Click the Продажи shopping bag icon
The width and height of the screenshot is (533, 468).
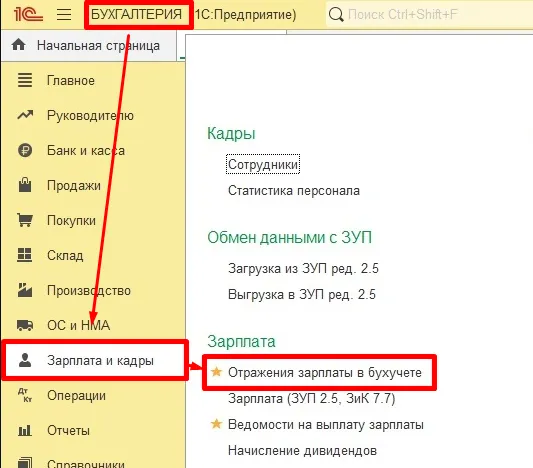[25, 185]
